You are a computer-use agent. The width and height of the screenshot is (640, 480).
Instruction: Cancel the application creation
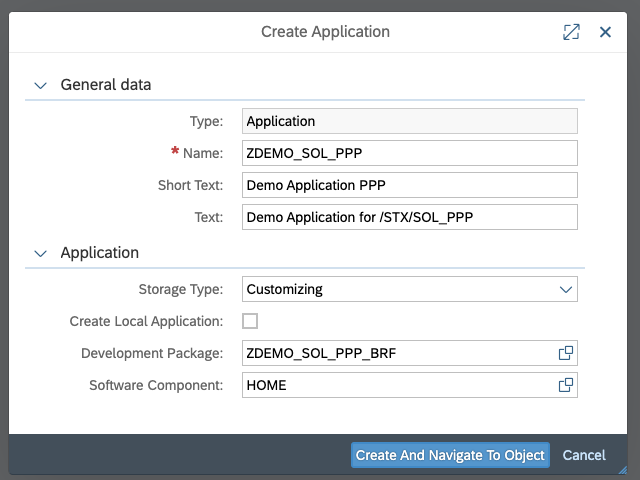[584, 455]
